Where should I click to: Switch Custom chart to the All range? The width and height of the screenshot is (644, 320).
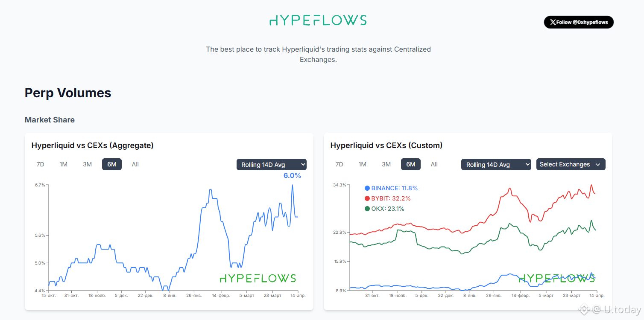point(434,164)
